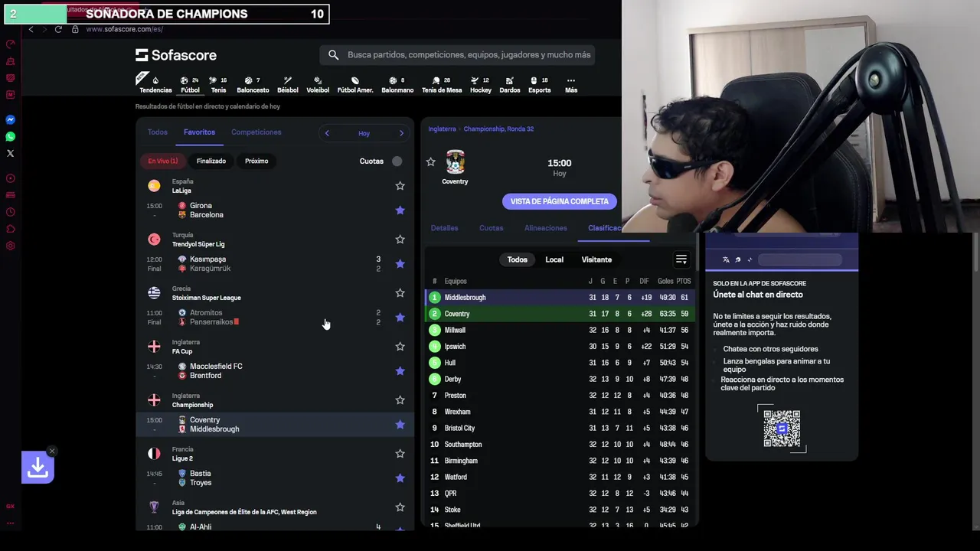The height and width of the screenshot is (551, 980).
Task: Unfavorite the Atromitos vs Panserraikos match
Action: (400, 318)
